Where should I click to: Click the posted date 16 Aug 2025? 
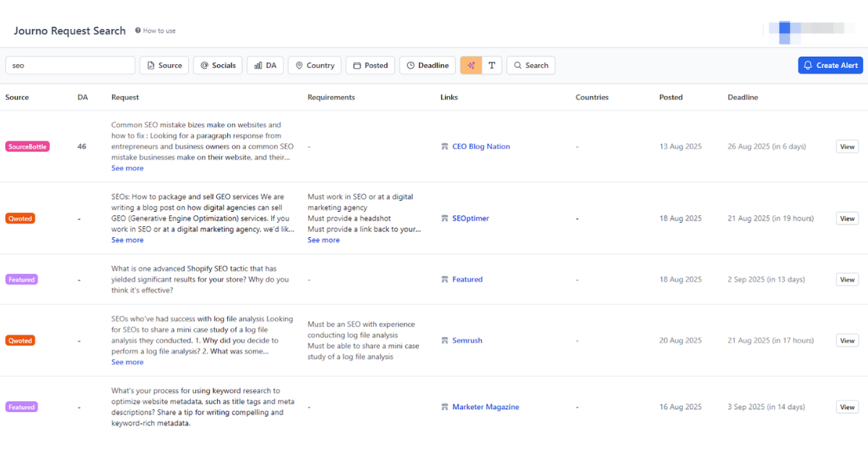681,407
